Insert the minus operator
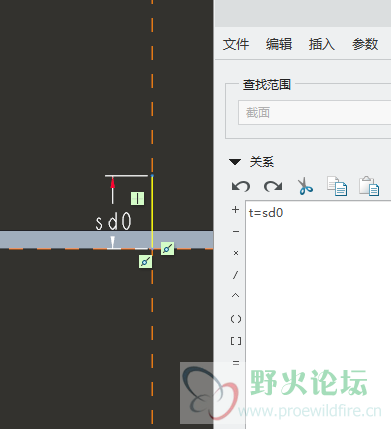Image resolution: width=391 pixels, height=429 pixels. [236, 231]
